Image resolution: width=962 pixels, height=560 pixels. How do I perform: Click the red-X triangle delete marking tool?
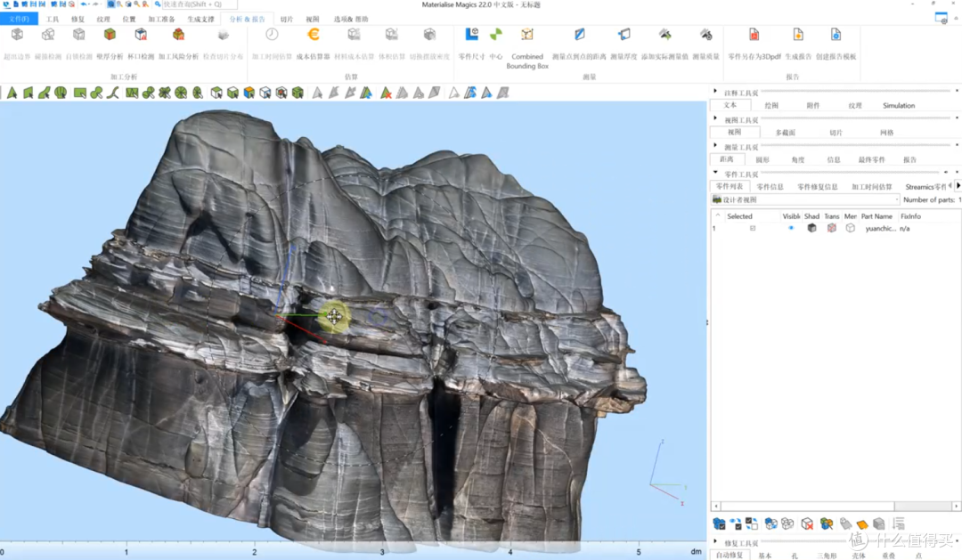(386, 93)
